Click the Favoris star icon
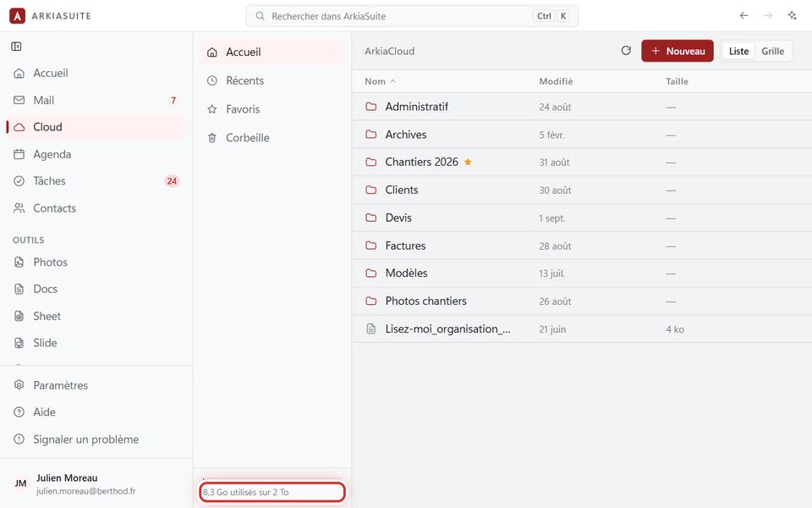Viewport: 812px width, 508px height. click(x=212, y=109)
